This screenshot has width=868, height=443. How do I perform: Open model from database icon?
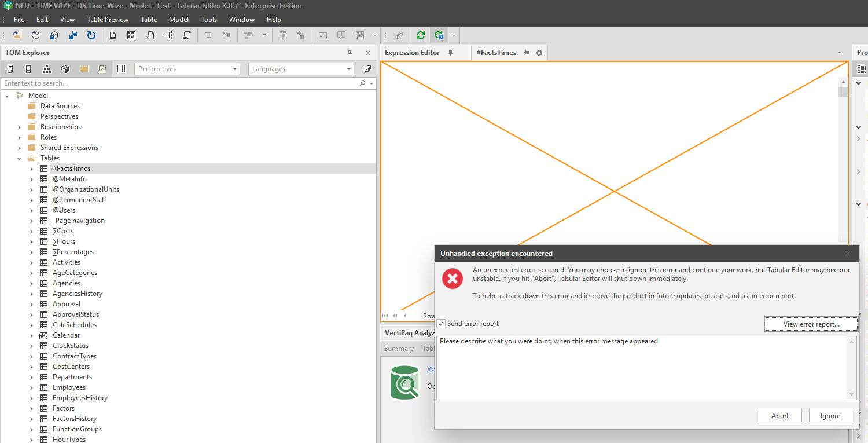click(x=35, y=35)
